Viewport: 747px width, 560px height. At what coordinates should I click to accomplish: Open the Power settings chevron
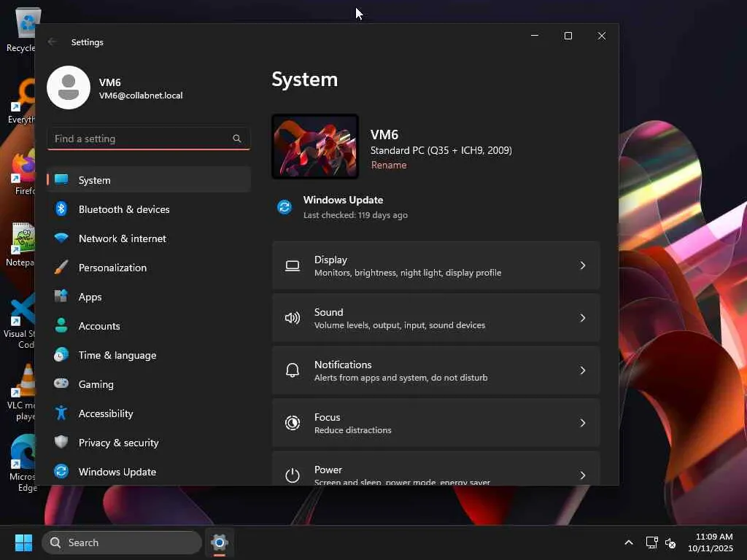pos(583,475)
